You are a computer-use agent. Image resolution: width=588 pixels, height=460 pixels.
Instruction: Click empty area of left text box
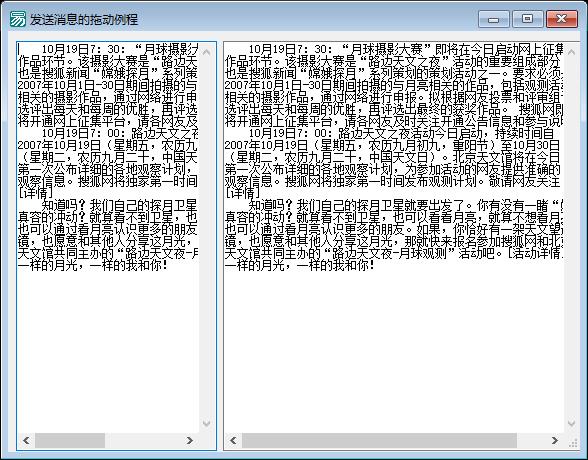click(109, 349)
